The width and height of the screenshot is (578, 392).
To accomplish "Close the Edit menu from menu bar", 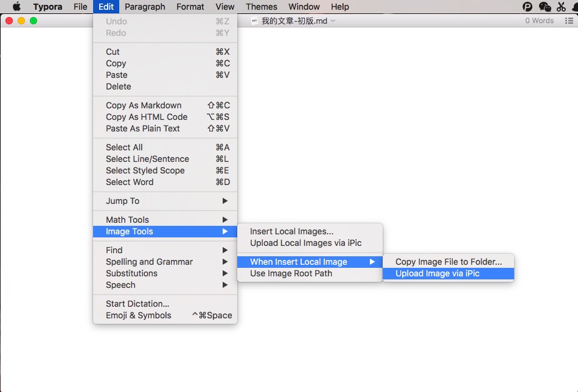I will pyautogui.click(x=106, y=7).
